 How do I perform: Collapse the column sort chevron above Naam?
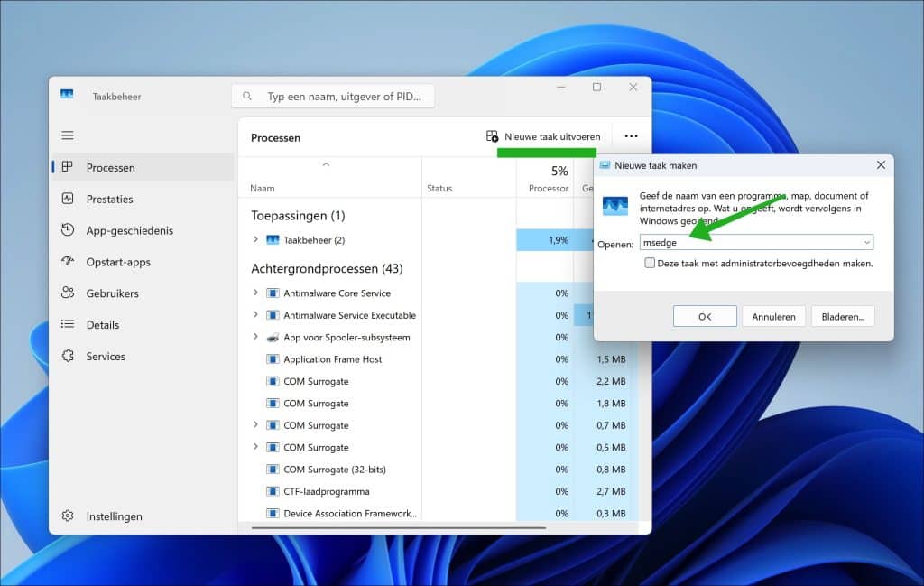point(326,164)
